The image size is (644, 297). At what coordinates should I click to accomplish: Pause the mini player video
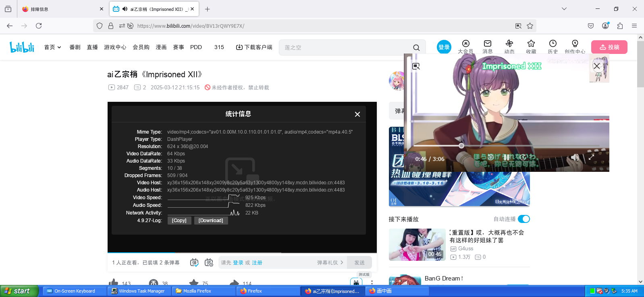coord(506,157)
